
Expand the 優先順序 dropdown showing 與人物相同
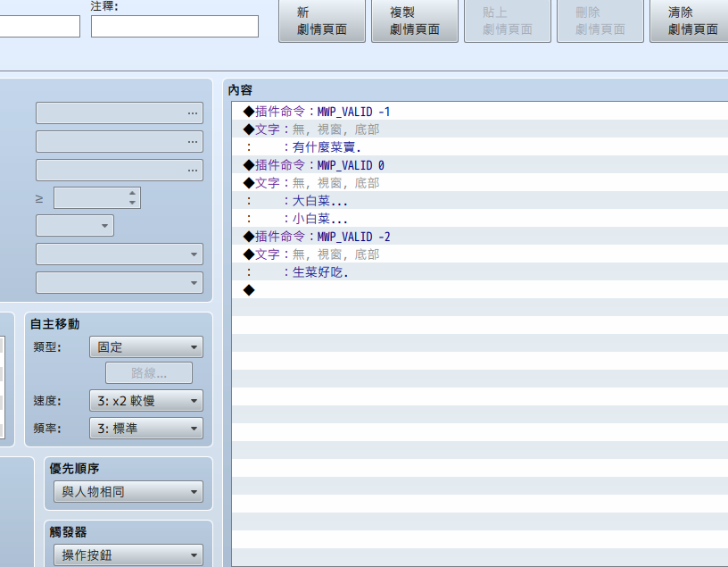(x=128, y=492)
